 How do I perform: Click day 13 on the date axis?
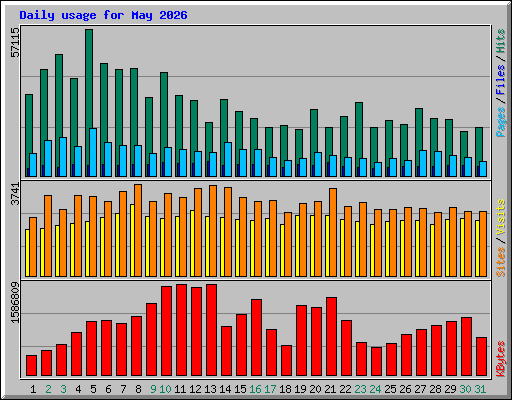pos(210,389)
